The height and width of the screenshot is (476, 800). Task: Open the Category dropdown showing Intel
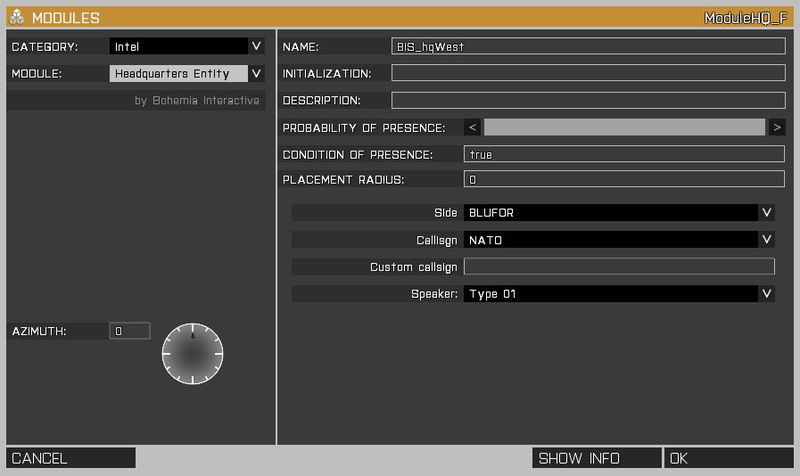[x=186, y=46]
